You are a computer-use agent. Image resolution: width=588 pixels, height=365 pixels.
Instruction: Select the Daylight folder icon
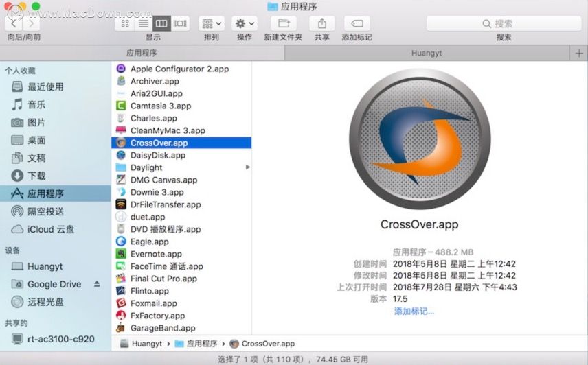tap(121, 167)
